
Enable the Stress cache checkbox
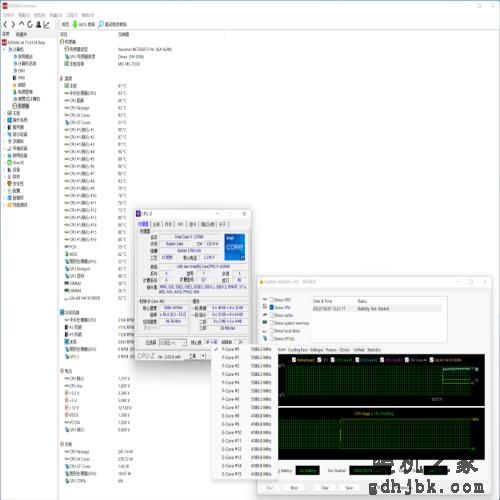coord(272,315)
